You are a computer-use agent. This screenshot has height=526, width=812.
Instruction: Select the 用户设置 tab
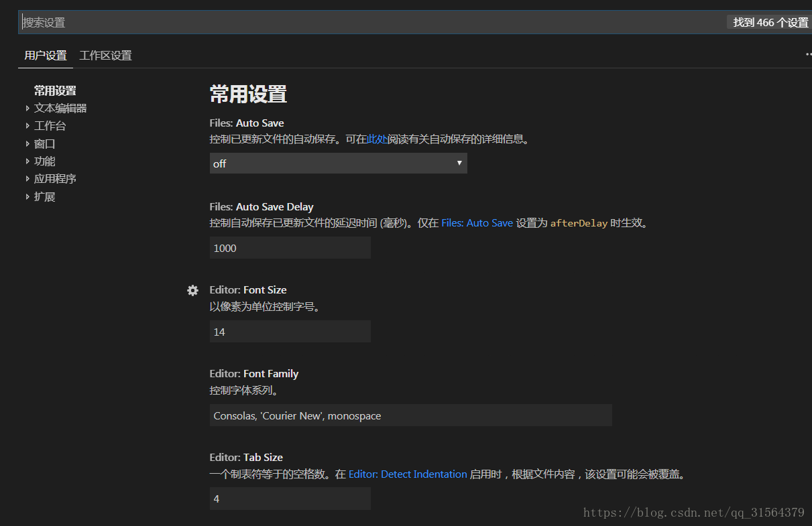tap(45, 55)
